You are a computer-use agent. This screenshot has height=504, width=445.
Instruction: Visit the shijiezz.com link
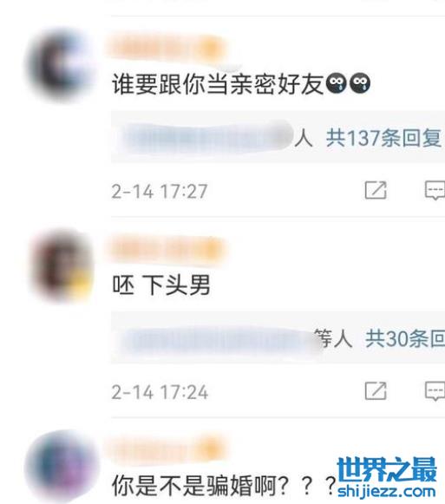(x=387, y=492)
